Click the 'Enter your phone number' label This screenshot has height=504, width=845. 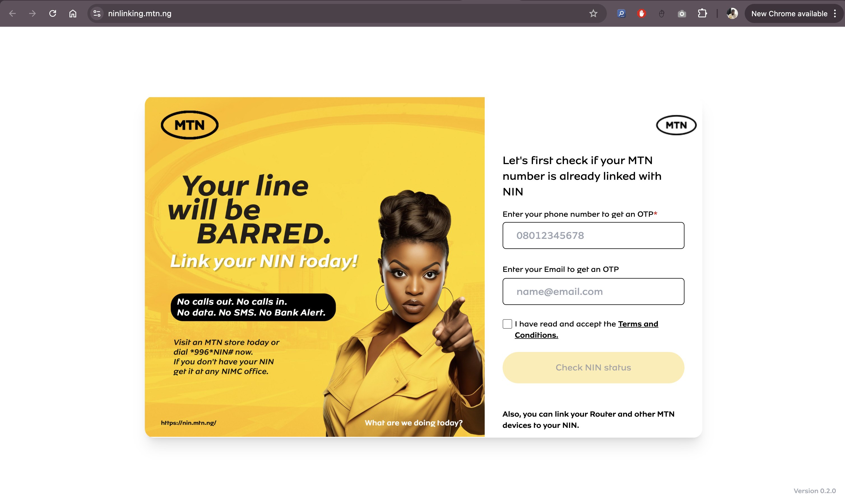[580, 214]
